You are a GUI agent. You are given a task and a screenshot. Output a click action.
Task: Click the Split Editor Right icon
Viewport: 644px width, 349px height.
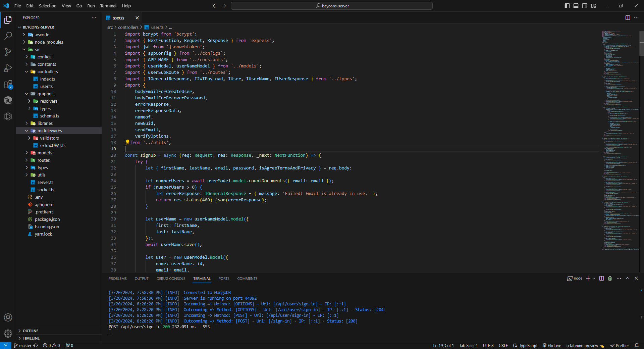coord(628,18)
